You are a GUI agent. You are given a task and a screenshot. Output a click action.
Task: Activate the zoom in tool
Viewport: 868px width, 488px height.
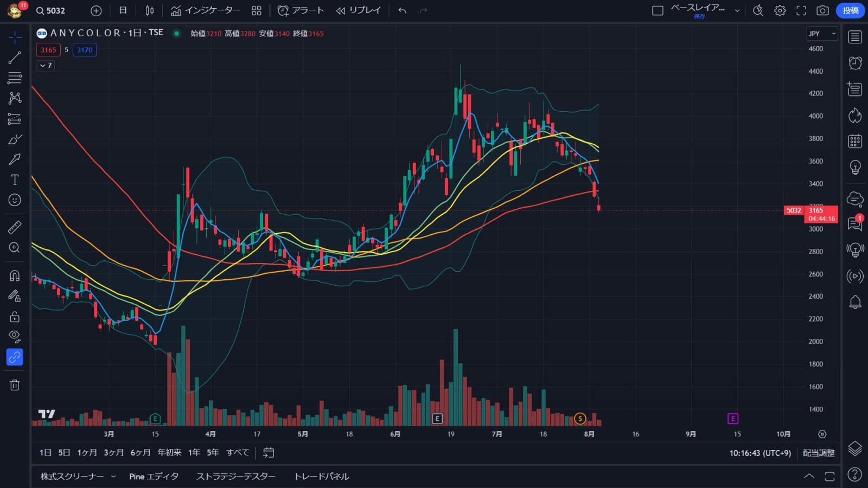click(x=15, y=247)
